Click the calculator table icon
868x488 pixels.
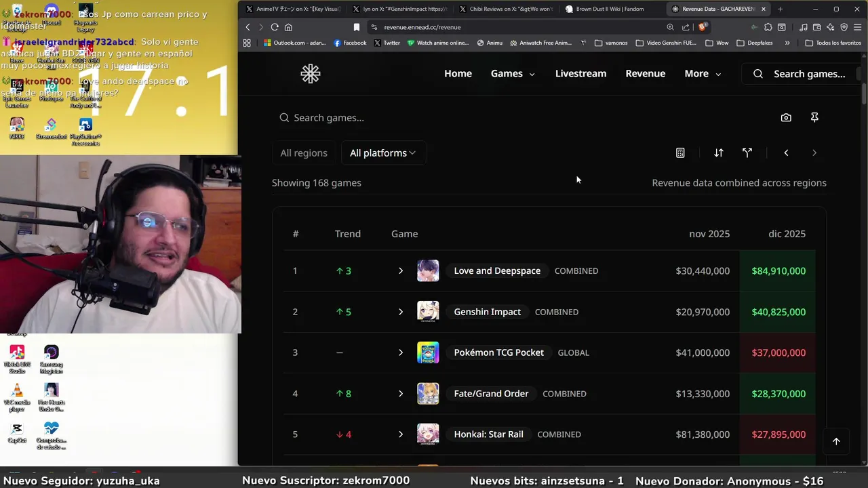tap(680, 152)
